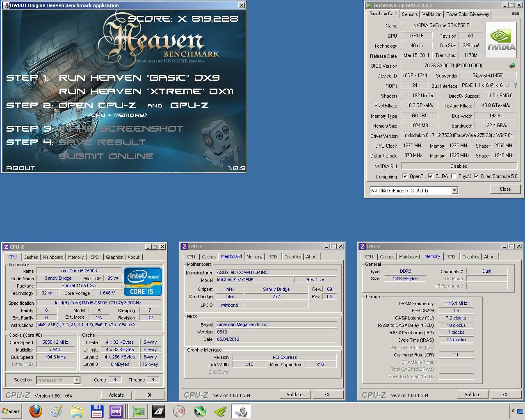This screenshot has height=420, width=525.
Task: Click Open CPU-Z in Heaven step 2
Action: tap(97, 105)
